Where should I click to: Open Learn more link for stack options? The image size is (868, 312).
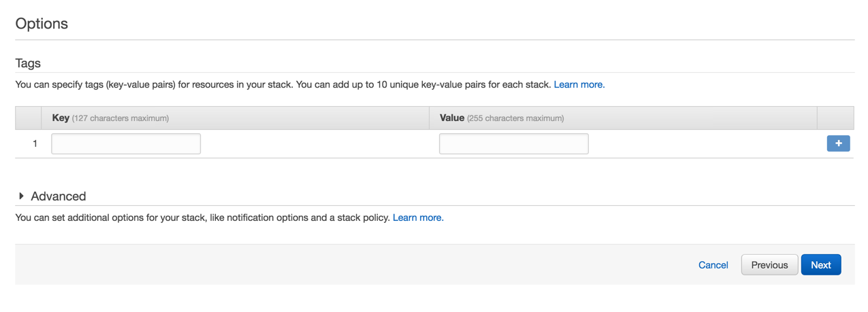[x=418, y=218]
